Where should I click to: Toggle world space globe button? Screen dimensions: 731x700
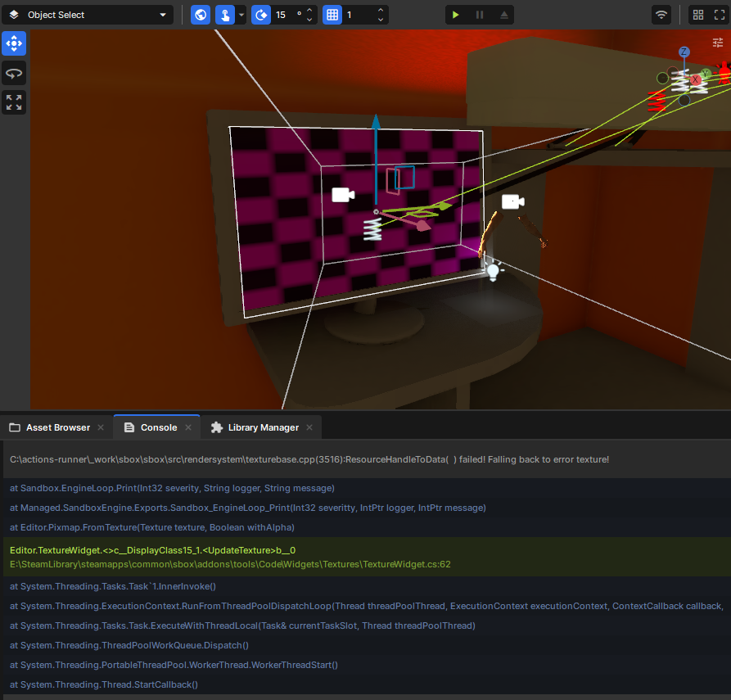click(x=201, y=15)
